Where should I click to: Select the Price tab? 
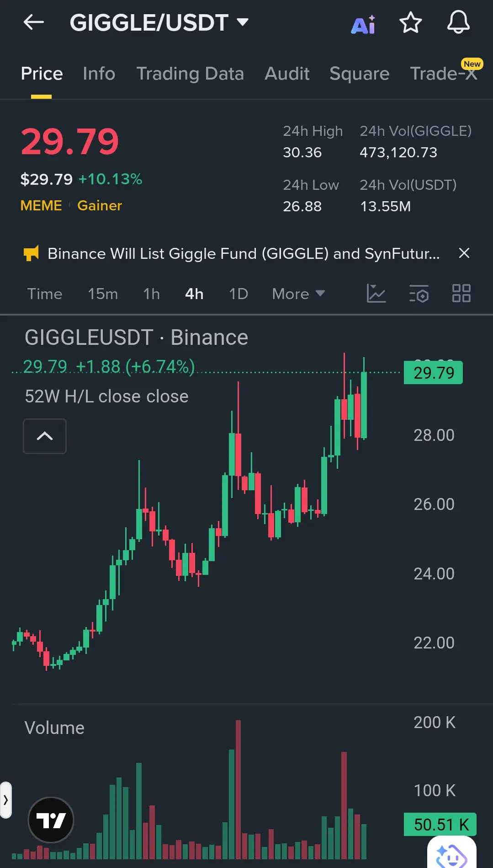(x=42, y=73)
